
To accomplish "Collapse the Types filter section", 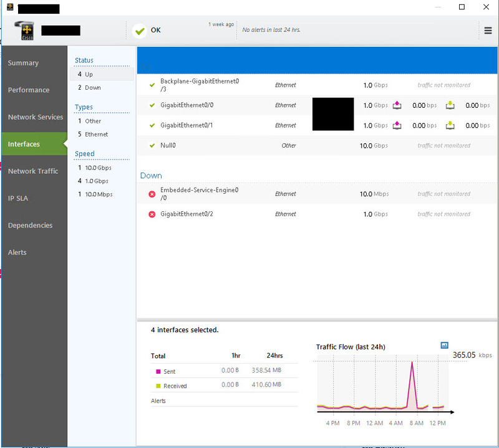I will coord(83,107).
